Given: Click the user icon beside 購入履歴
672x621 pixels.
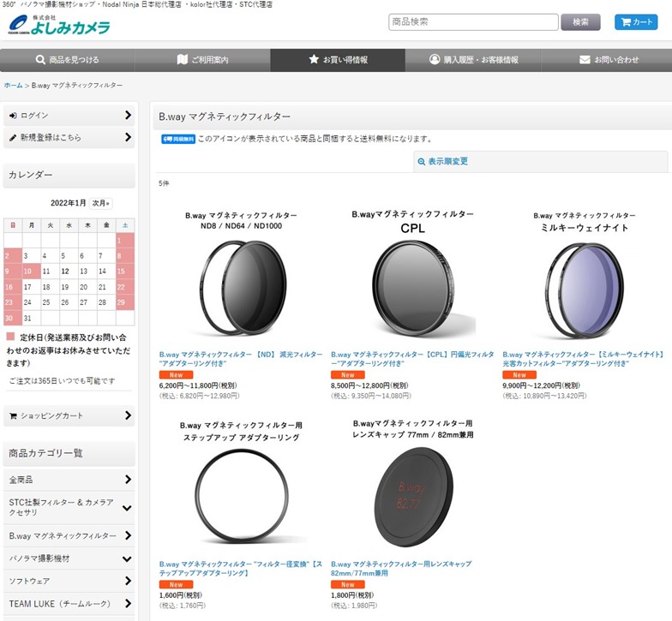Looking at the screenshot, I should pos(435,59).
